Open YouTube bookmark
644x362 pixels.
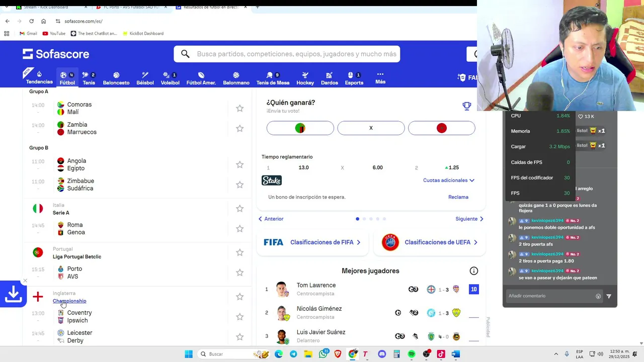click(x=54, y=34)
